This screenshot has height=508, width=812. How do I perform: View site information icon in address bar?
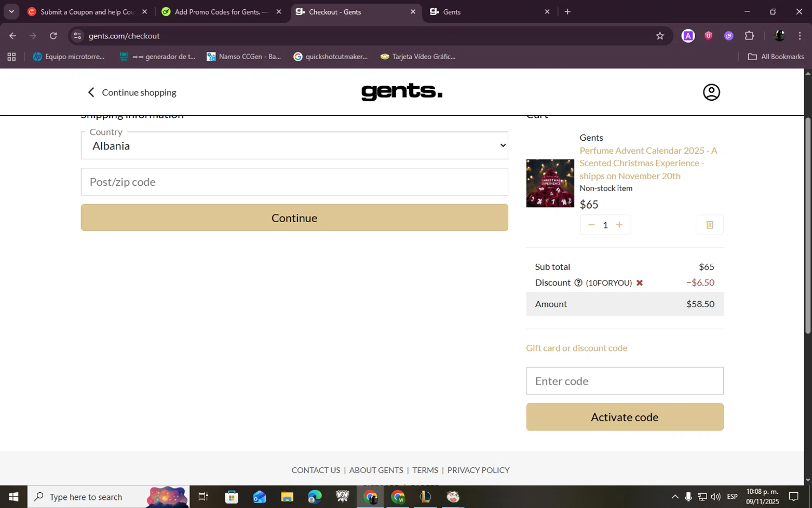click(77, 36)
